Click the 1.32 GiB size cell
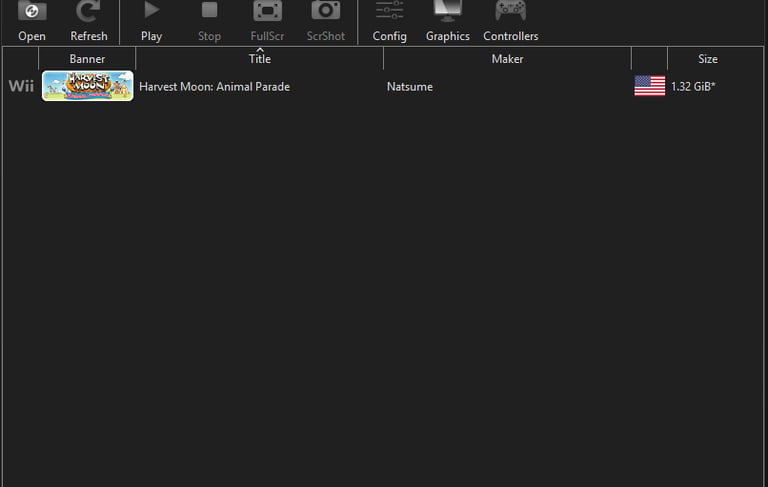The image size is (768, 487). (x=693, y=87)
